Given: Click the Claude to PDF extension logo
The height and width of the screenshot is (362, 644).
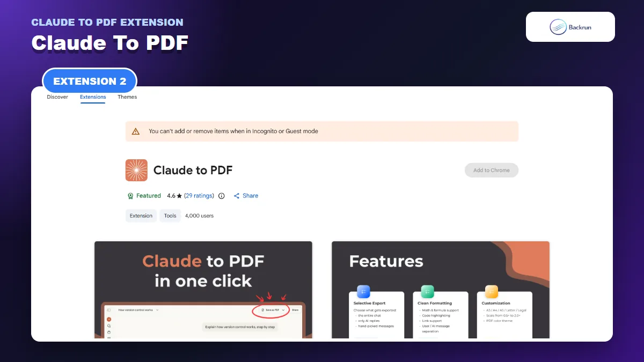Looking at the screenshot, I should [136, 171].
